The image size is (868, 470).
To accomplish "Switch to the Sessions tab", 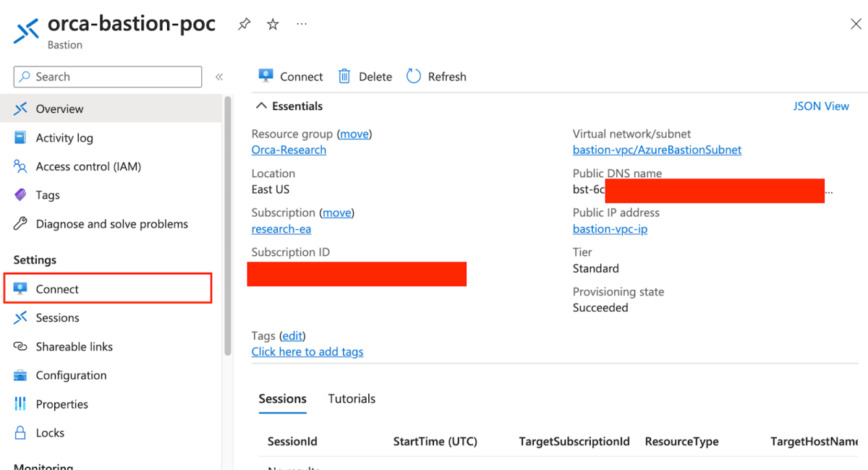I will [283, 398].
